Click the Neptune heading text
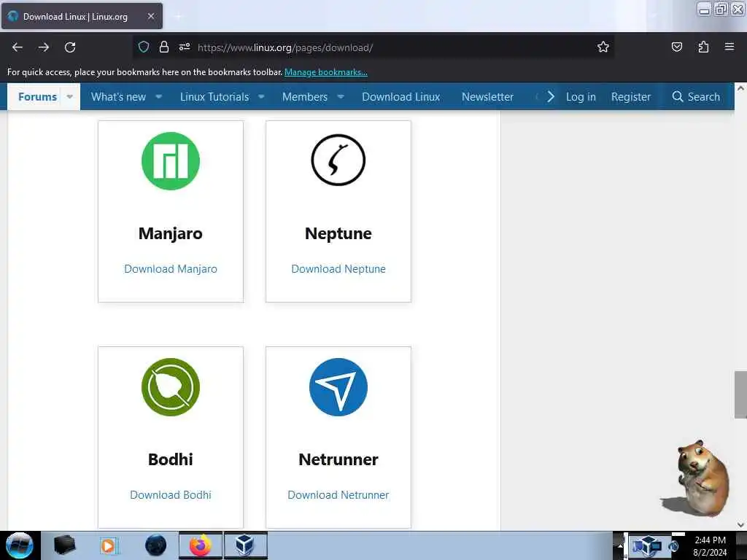 coord(338,234)
